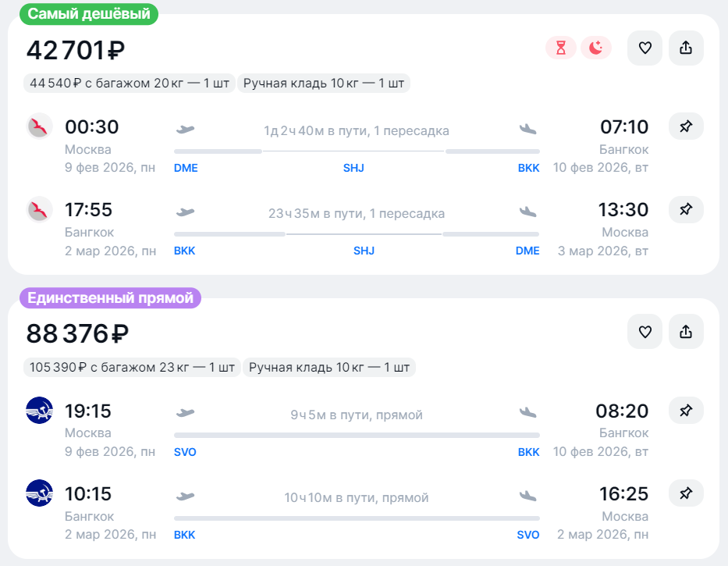Pin the 00:30 Moscow departure flight
The height and width of the screenshot is (566, 728).
click(686, 126)
